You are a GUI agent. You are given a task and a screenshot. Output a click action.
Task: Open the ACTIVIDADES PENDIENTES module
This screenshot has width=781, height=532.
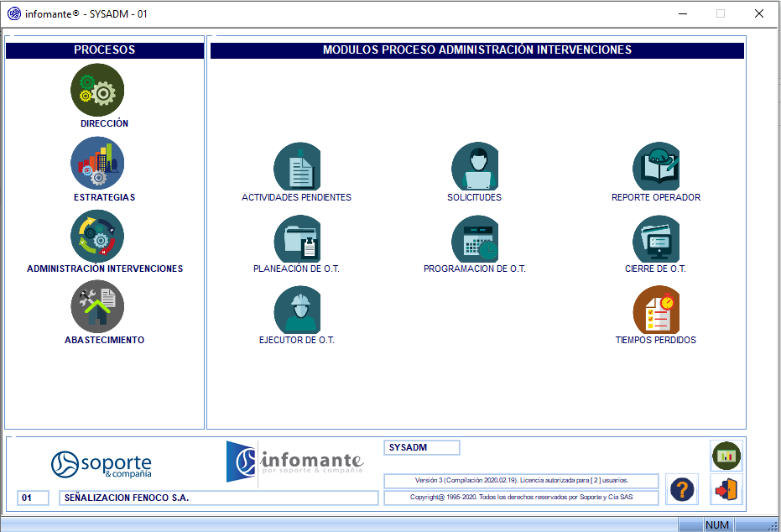[297, 168]
